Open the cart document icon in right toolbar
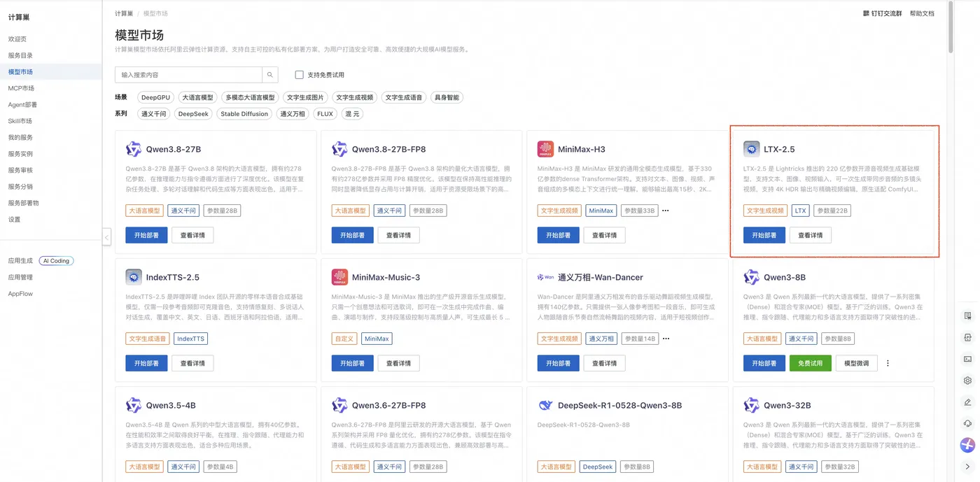Viewport: 980px width, 482px height. pyautogui.click(x=967, y=316)
